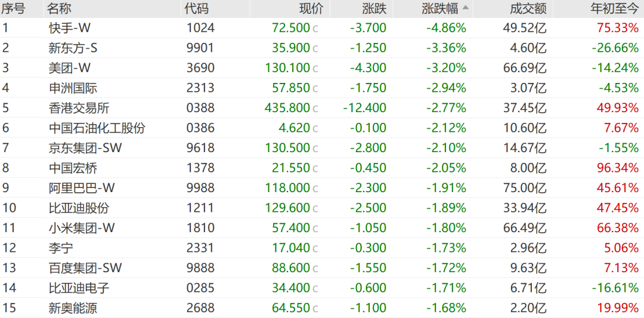Click 新奥能源 in the last row
Screen dimensions: 644x318
tap(73, 308)
